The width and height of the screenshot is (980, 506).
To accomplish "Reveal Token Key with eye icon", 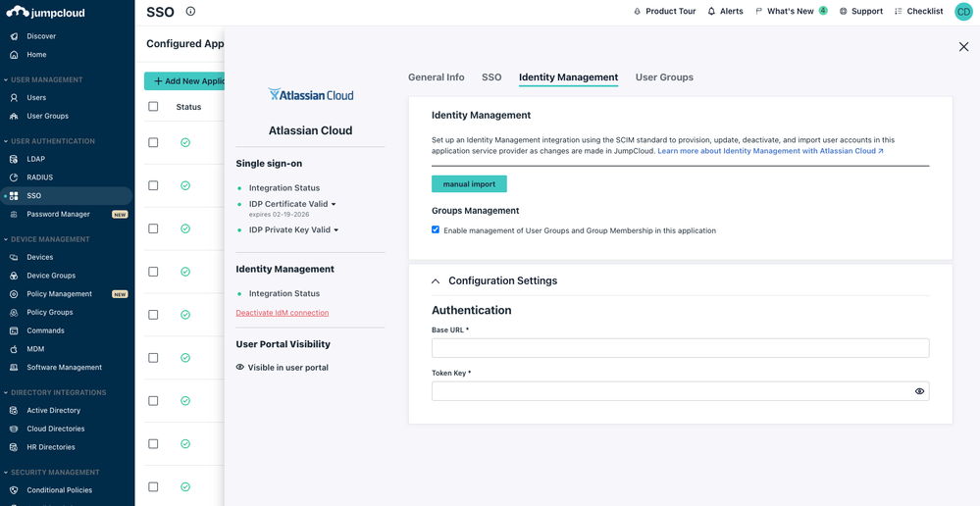I will pos(919,391).
